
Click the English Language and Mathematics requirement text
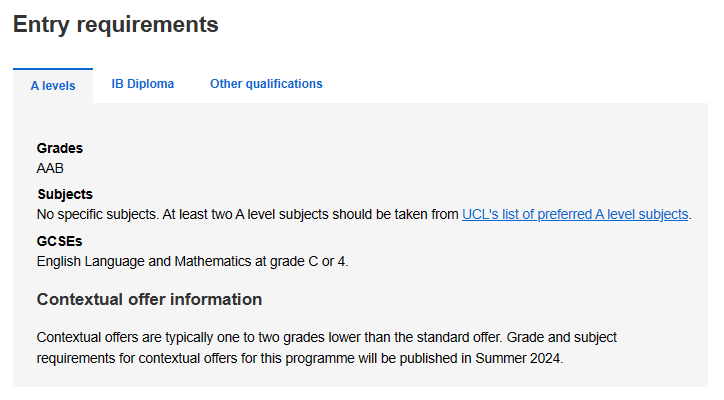pos(192,261)
